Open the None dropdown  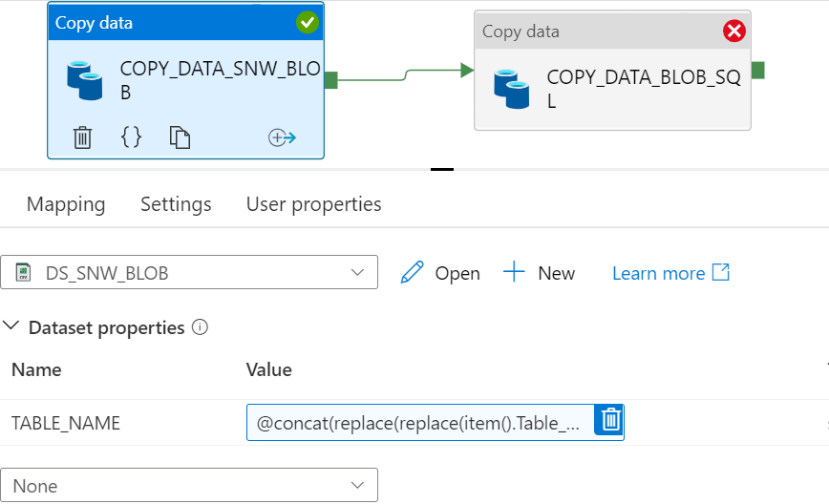point(189,485)
